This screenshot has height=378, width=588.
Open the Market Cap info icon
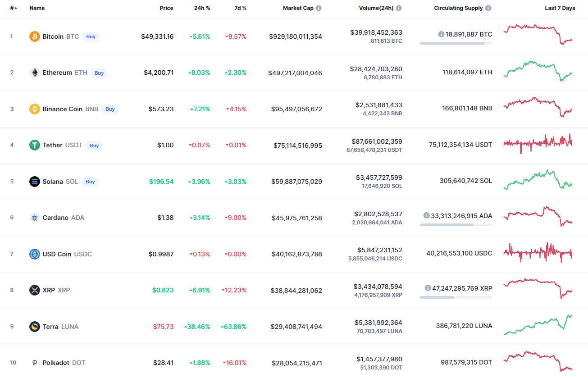coord(319,8)
